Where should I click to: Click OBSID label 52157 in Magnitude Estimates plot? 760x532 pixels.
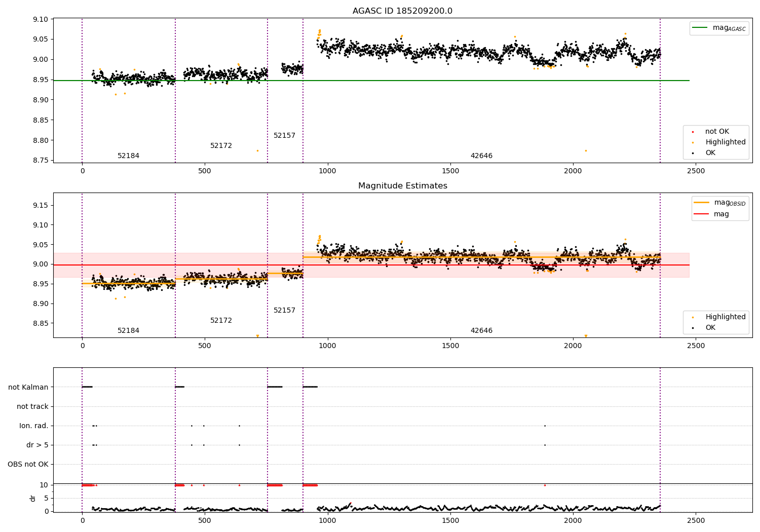tap(284, 311)
